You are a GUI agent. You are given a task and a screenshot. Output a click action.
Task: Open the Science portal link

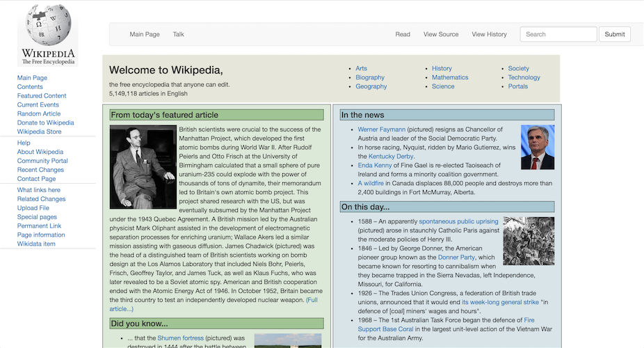tap(443, 87)
